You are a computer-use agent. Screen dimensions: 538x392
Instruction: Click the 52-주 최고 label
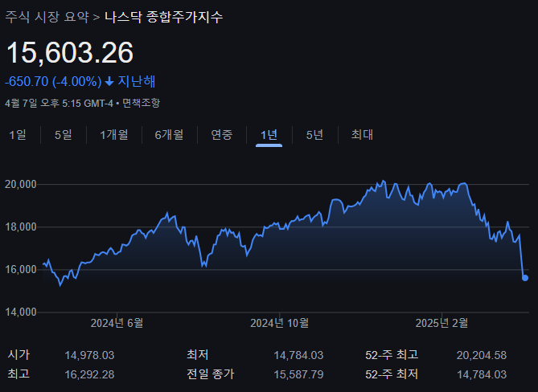tap(392, 355)
